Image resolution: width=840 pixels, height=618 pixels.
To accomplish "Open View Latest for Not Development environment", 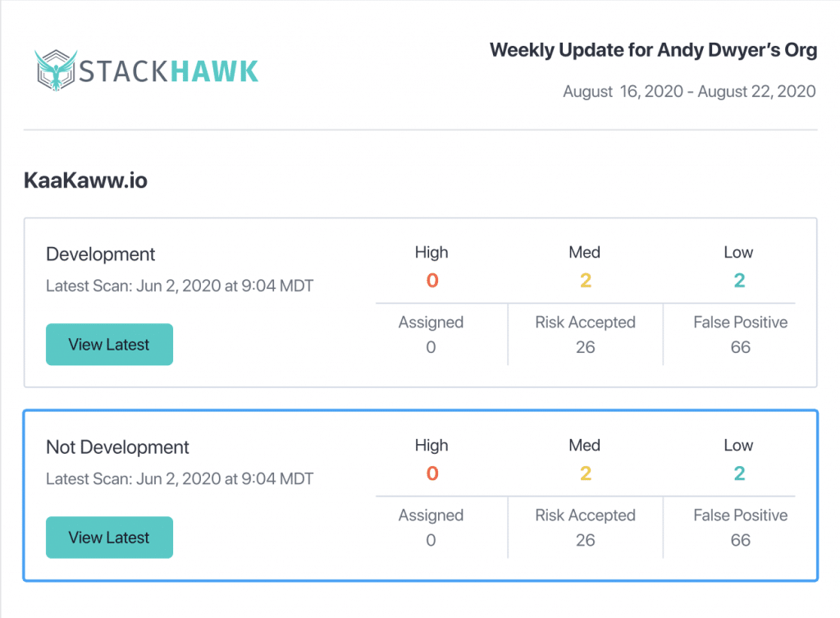I will click(109, 537).
